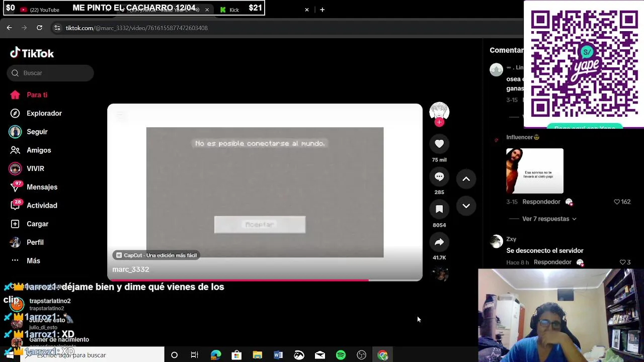
Task: Open Task View in taskbar
Action: click(195, 355)
